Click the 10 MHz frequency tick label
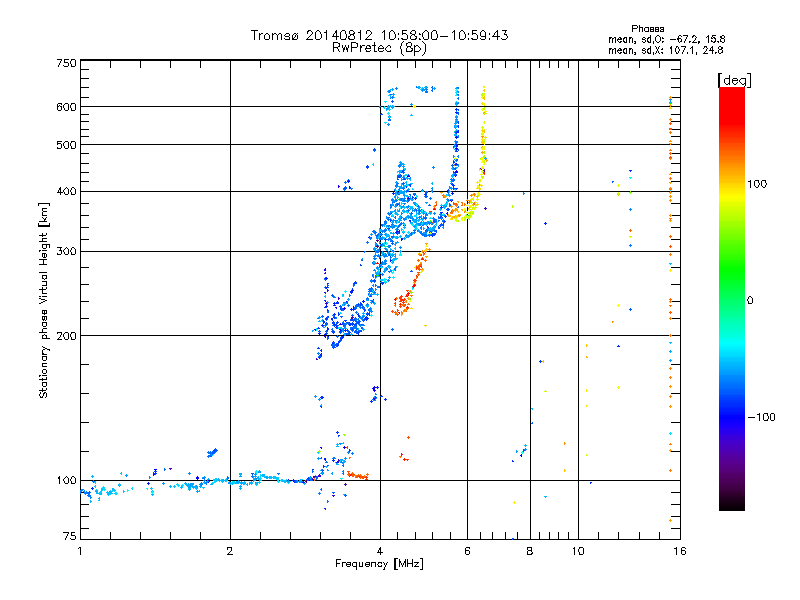The image size is (800, 600). (578, 551)
